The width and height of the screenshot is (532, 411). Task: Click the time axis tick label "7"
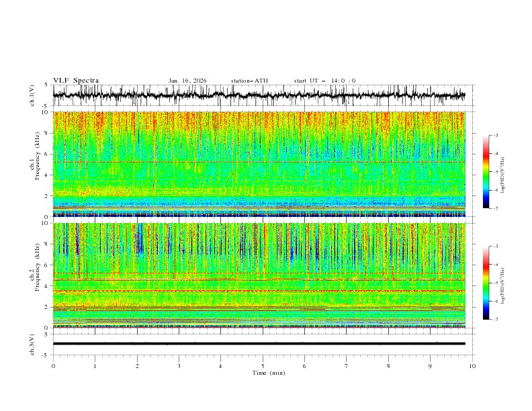pos(347,366)
